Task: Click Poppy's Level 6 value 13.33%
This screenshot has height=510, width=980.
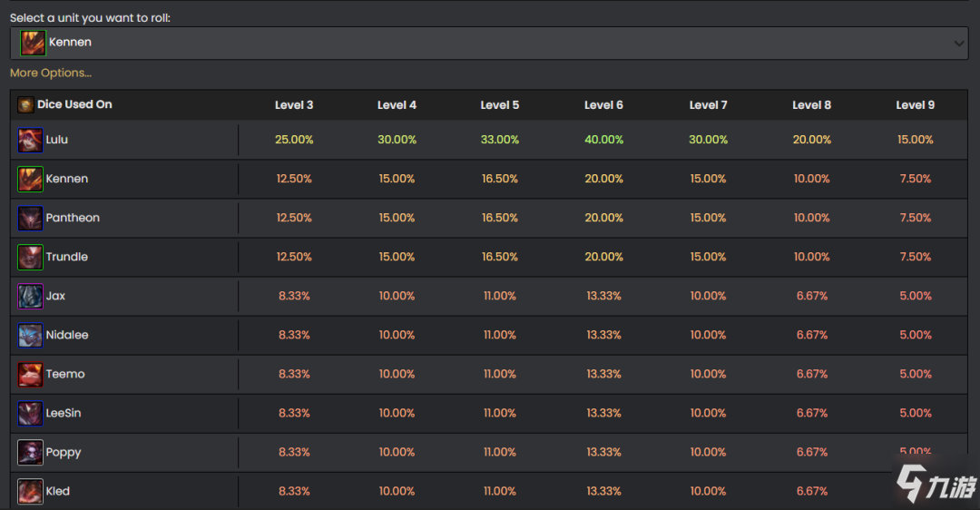Action: (603, 453)
